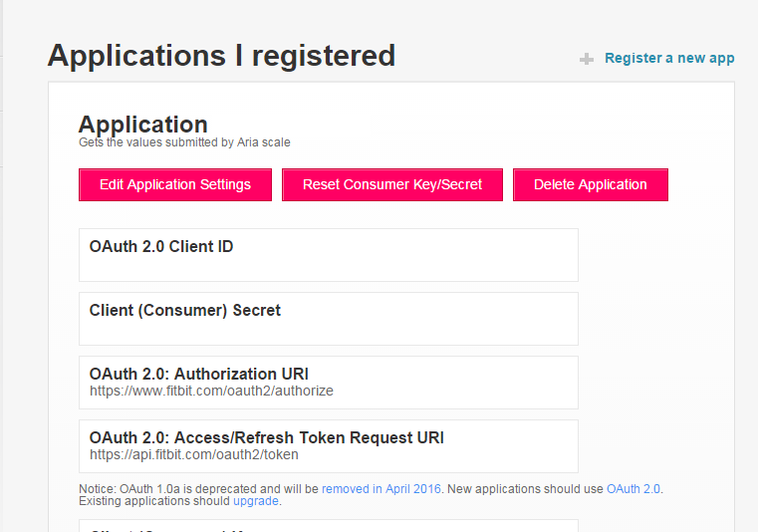Screen dimensions: 758x532
Task: Hit the Delete Application button
Action: pos(590,184)
